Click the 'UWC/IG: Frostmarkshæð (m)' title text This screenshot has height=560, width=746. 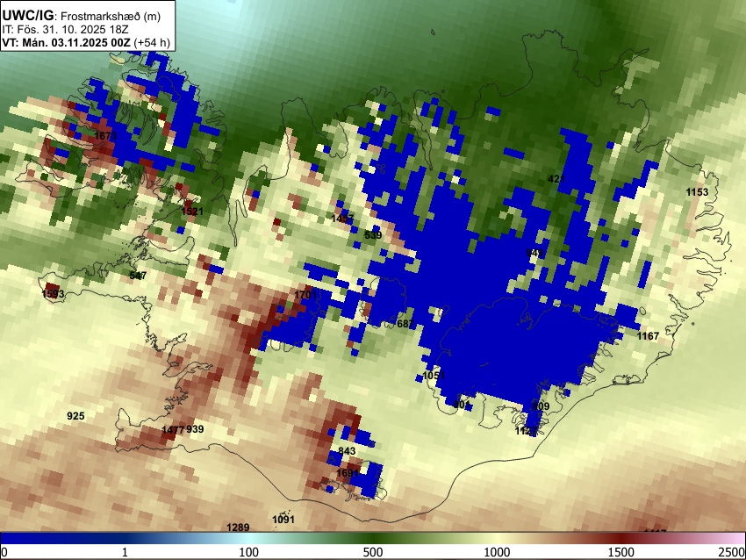tap(81, 16)
